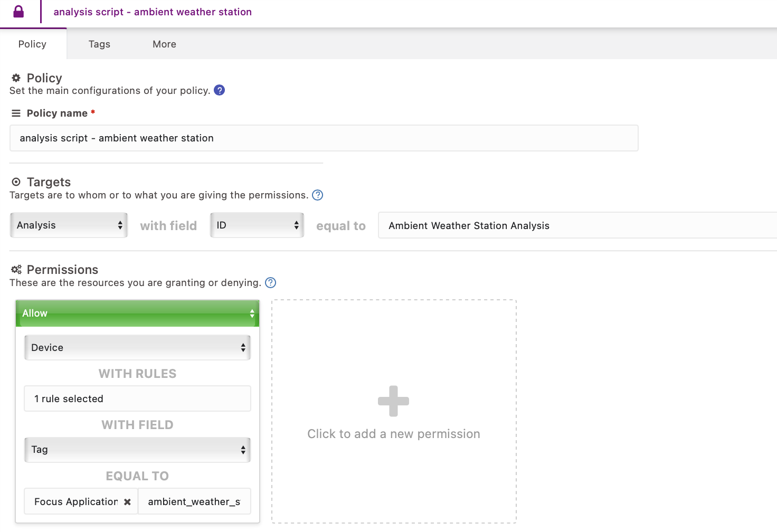This screenshot has height=532, width=777.
Task: Click the '1 rule selected' rules box
Action: (x=137, y=399)
